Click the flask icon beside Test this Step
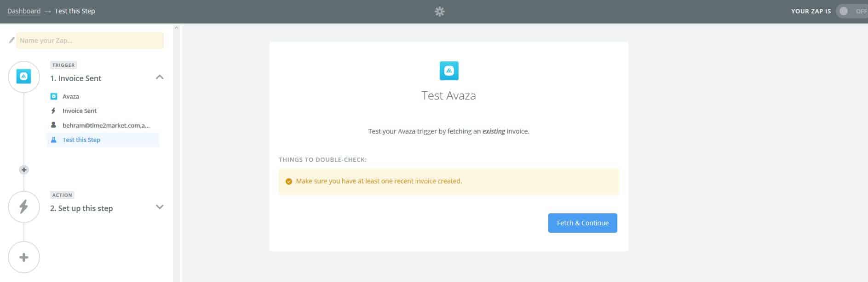This screenshot has height=282, width=868. (x=53, y=140)
